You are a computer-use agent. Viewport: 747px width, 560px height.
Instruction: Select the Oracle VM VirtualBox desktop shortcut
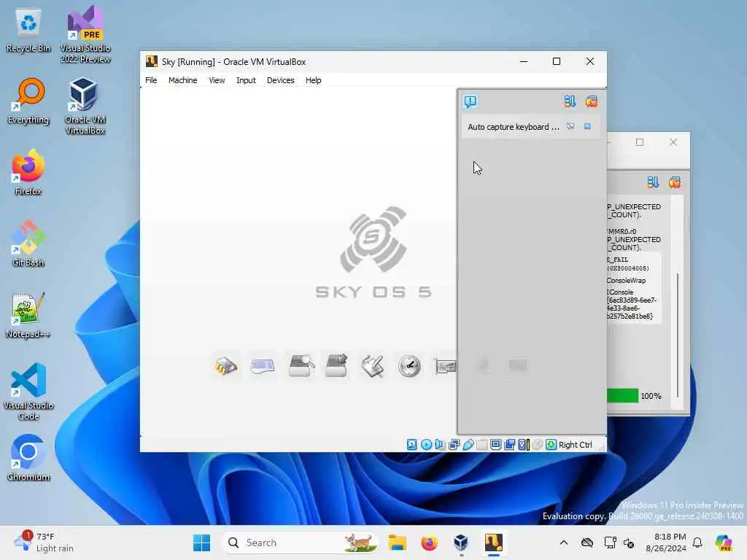pos(85,106)
